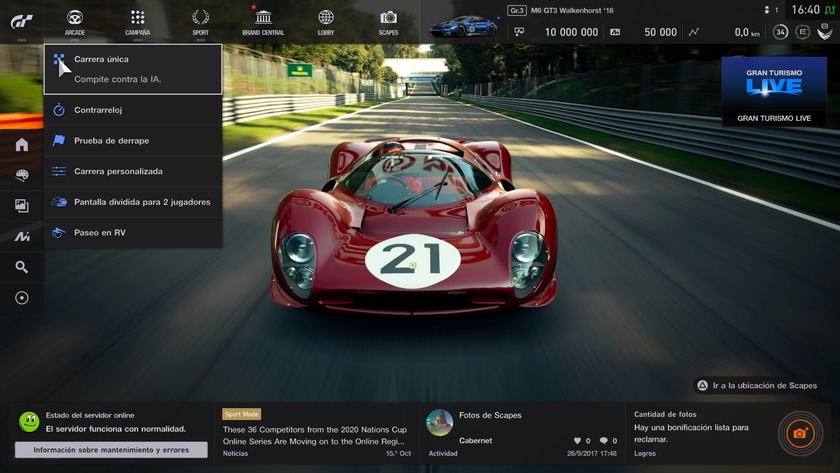Open the Arcade mode steering wheel icon
Image resolution: width=840 pixels, height=473 pixels.
click(x=75, y=19)
